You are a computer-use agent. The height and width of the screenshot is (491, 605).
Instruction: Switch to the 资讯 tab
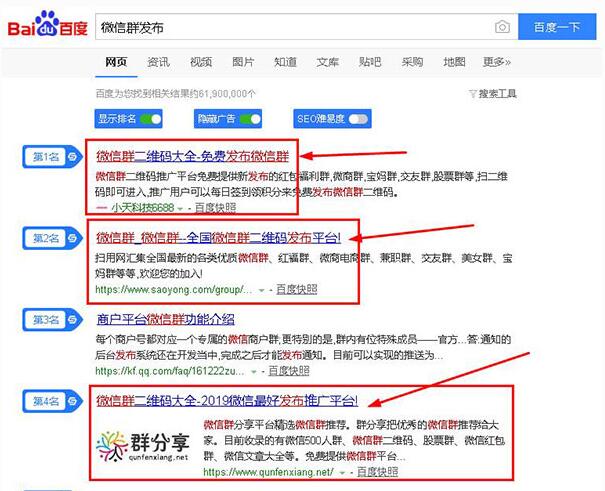tap(158, 62)
